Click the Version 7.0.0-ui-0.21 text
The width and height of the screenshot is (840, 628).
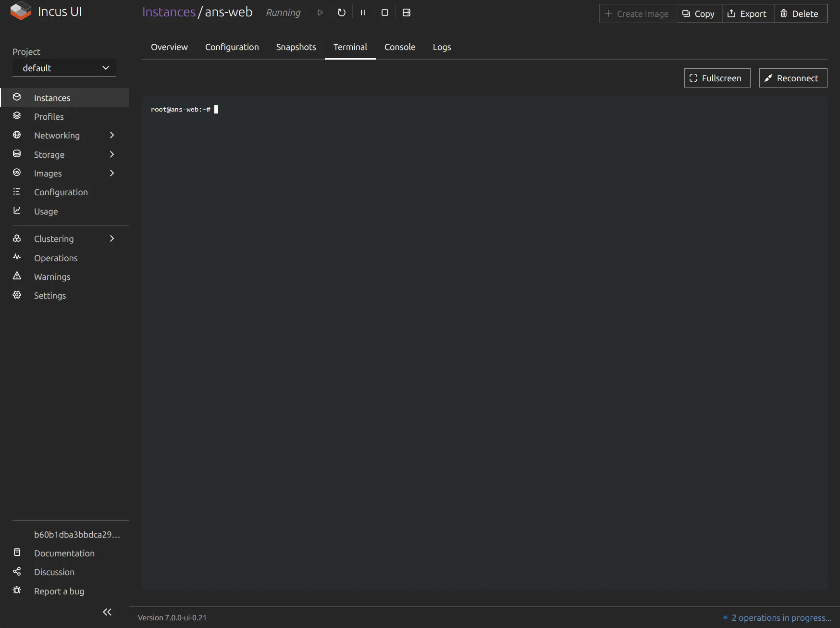[x=172, y=617]
